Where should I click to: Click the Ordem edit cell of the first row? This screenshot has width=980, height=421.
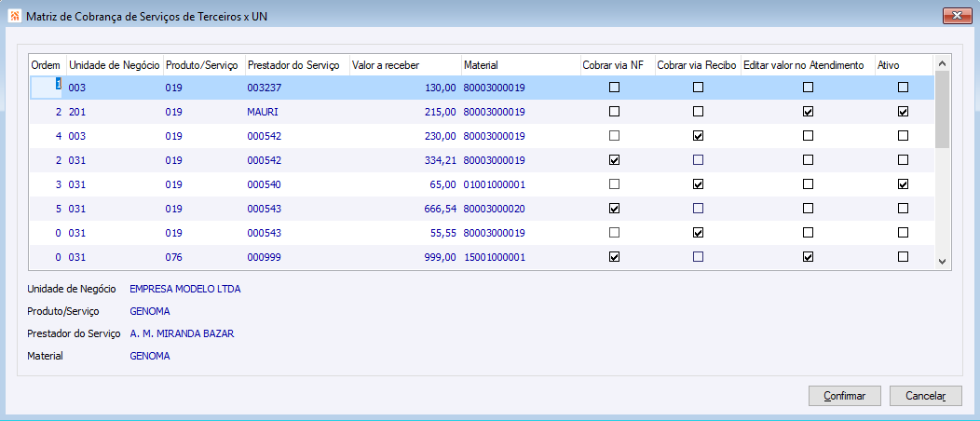47,88
